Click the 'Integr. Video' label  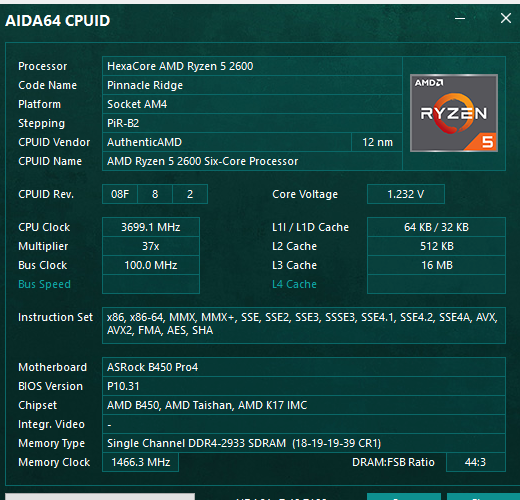click(51, 424)
